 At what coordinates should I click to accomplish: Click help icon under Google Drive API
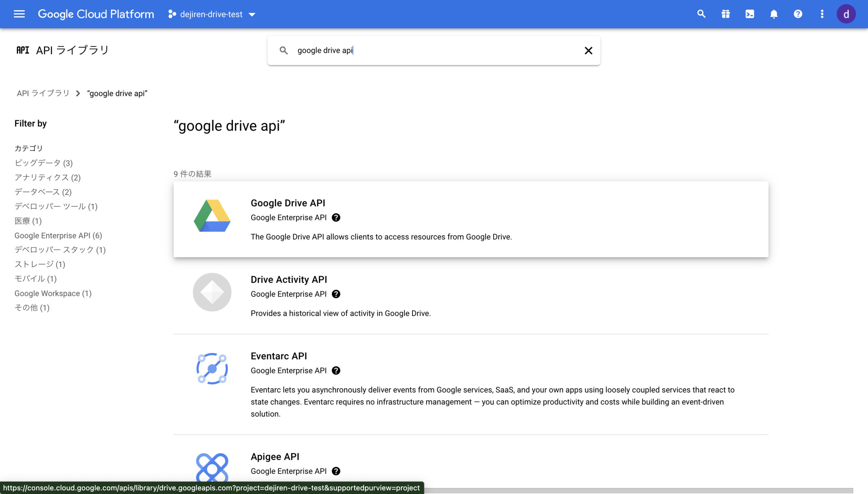(336, 218)
